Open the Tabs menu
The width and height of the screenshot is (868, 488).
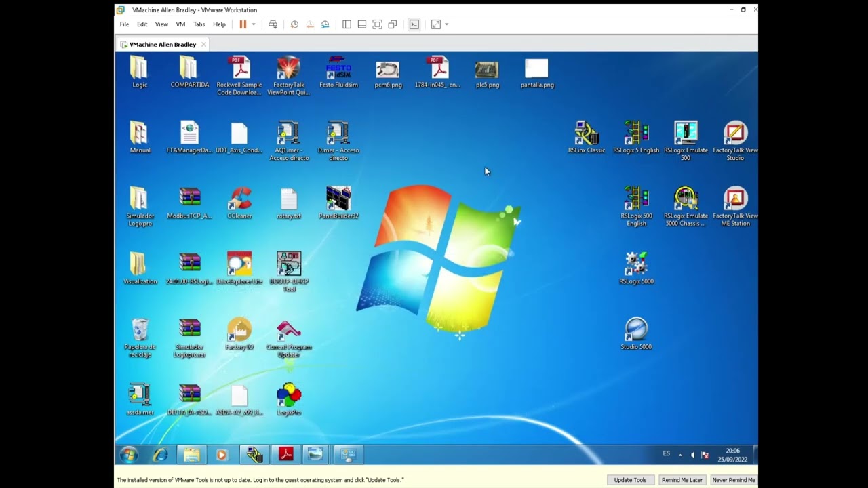pos(199,24)
